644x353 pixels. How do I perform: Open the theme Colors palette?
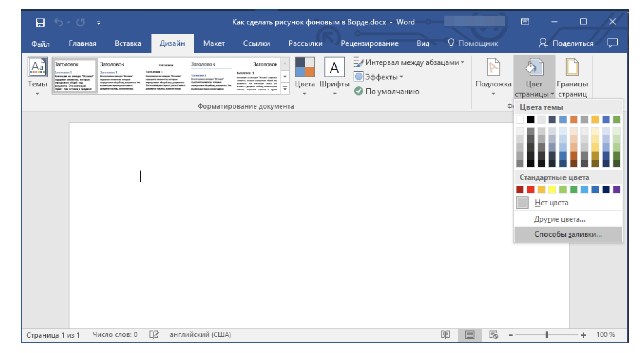coord(305,77)
